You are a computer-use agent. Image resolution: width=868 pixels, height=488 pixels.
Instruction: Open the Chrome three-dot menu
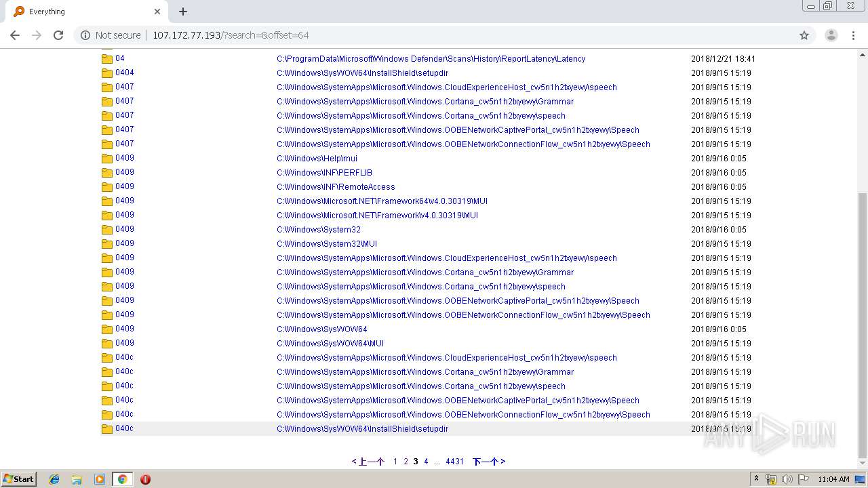853,35
